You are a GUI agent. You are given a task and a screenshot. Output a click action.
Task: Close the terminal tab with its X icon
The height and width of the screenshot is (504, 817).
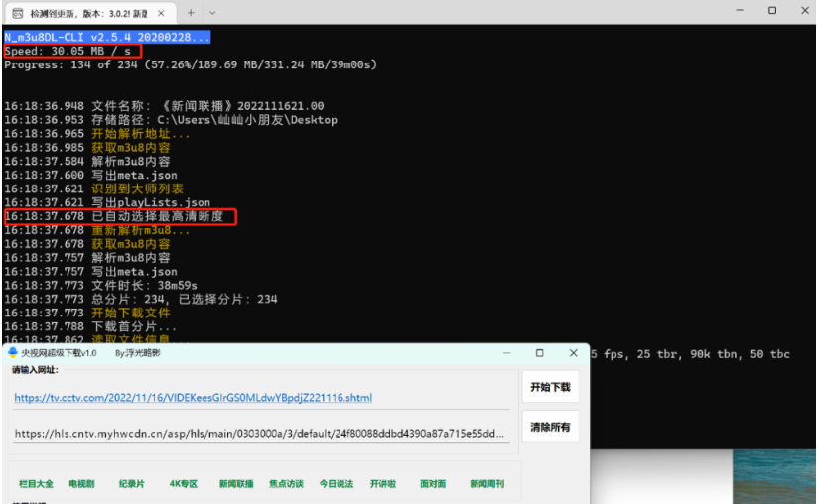tap(161, 13)
